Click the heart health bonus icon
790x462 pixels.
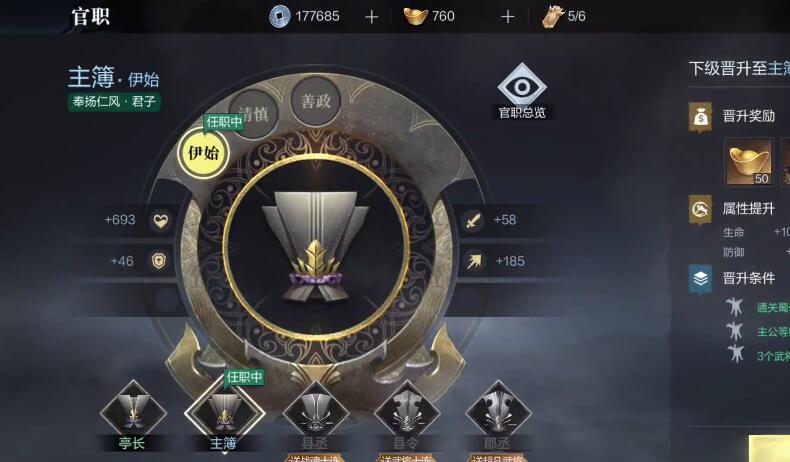(160, 220)
